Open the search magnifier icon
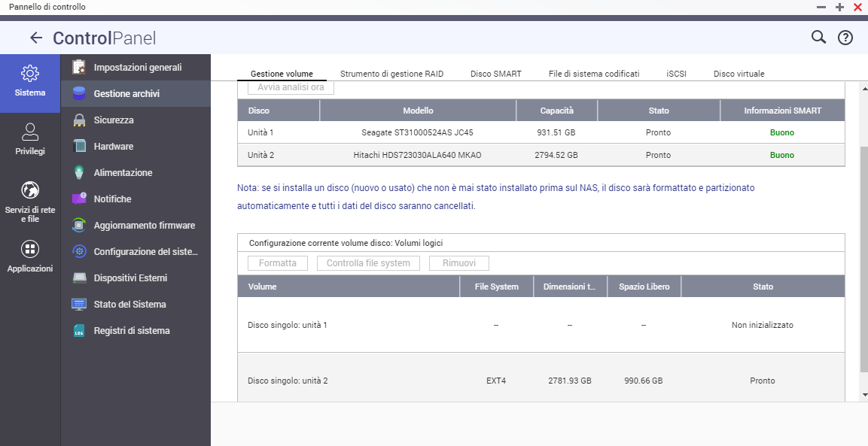Image resolution: width=868 pixels, height=446 pixels. [x=818, y=38]
